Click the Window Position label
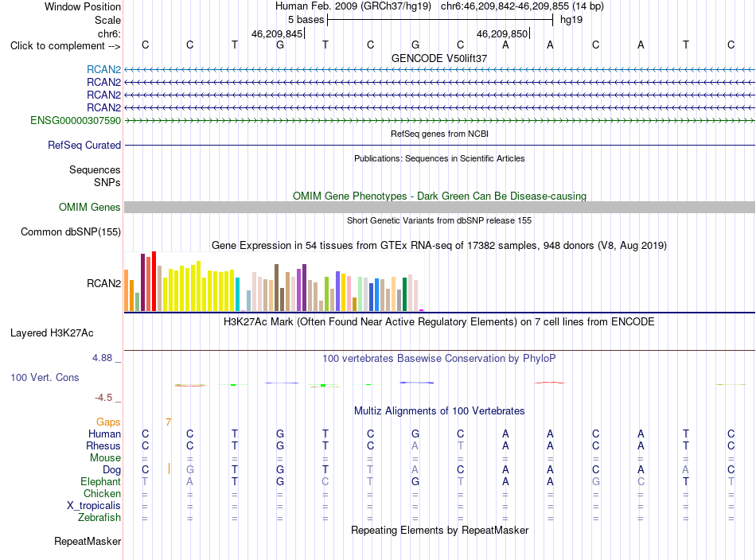Viewport: 756px width, 560px height. pos(83,6)
